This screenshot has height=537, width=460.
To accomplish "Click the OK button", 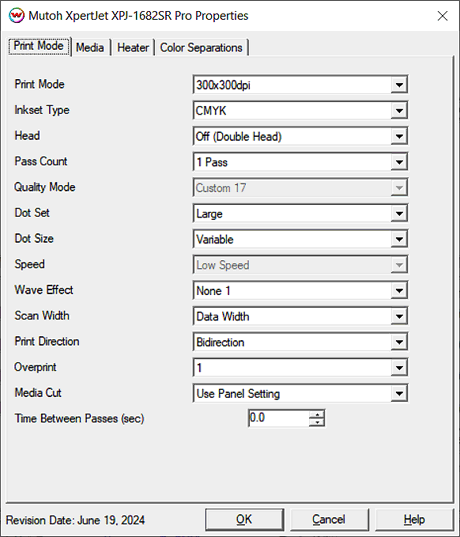I will tap(245, 520).
